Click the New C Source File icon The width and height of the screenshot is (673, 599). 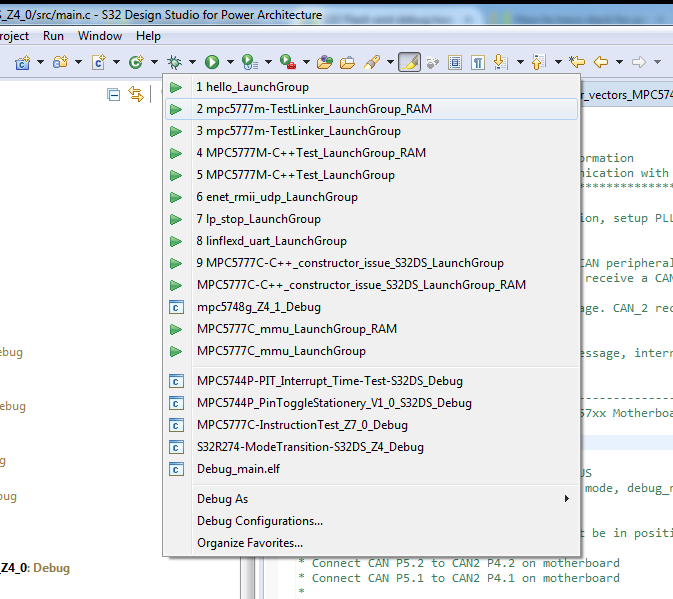click(99, 63)
